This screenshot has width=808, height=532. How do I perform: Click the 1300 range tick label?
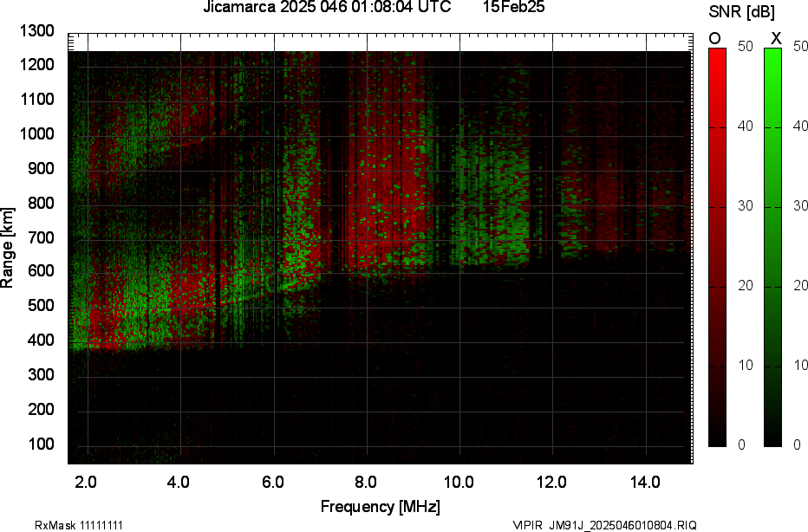[36, 31]
